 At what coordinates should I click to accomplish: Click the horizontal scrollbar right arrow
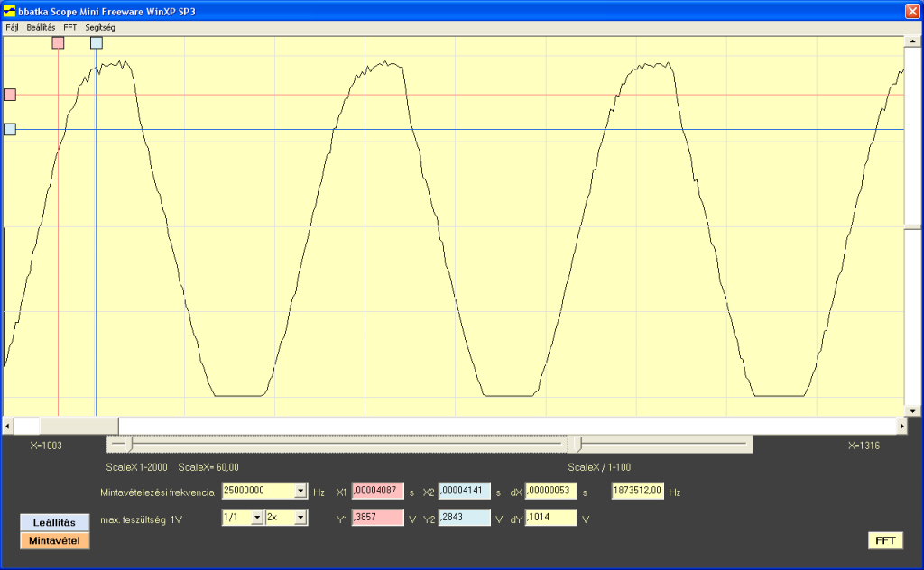[x=901, y=426]
